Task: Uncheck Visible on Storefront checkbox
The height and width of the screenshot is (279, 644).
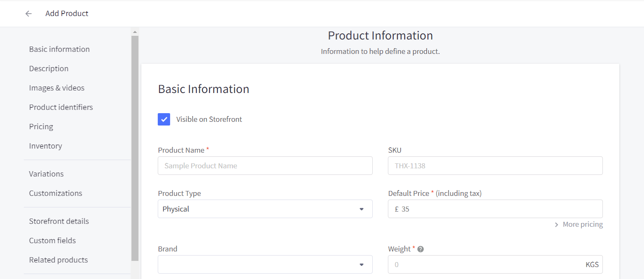Action: [164, 119]
